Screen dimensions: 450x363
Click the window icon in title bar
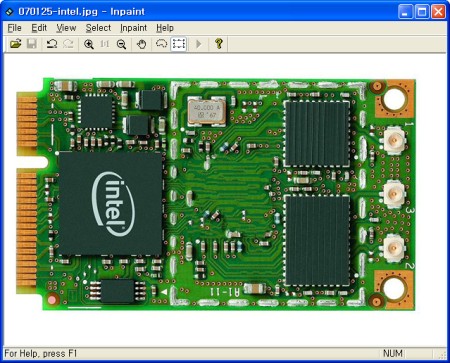pos(9,12)
